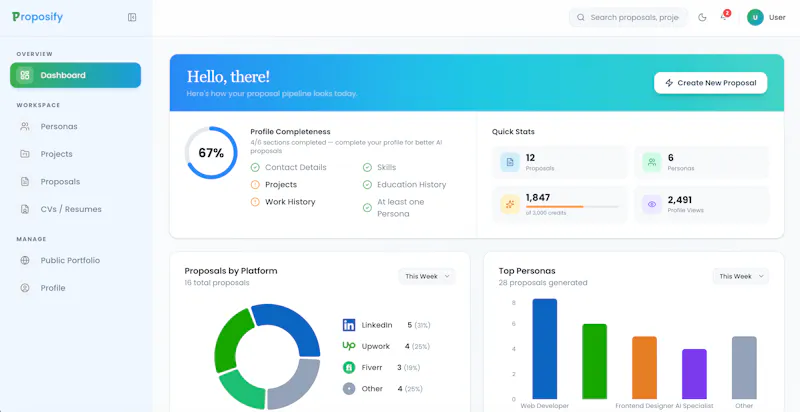Open CVs / Resumes page
The image size is (800, 412).
click(x=76, y=209)
